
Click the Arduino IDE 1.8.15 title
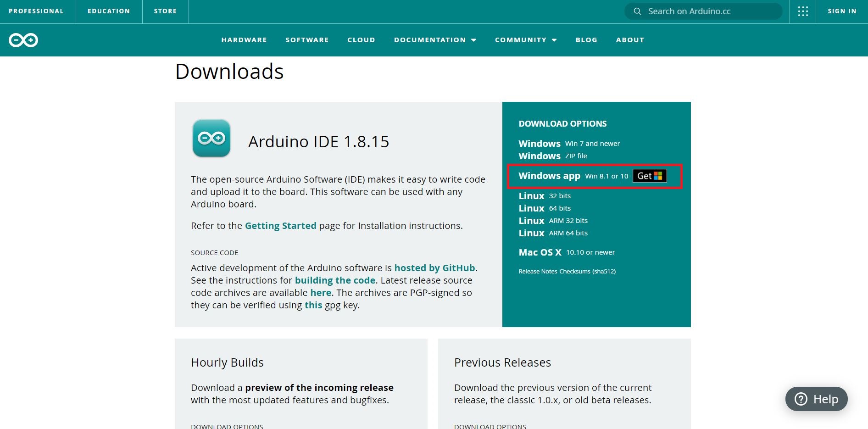coord(318,142)
